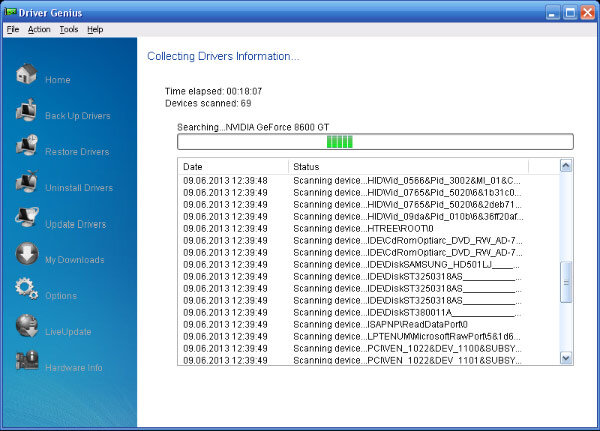This screenshot has width=600, height=431.
Task: Open the My Downloads label
Action: click(x=75, y=260)
